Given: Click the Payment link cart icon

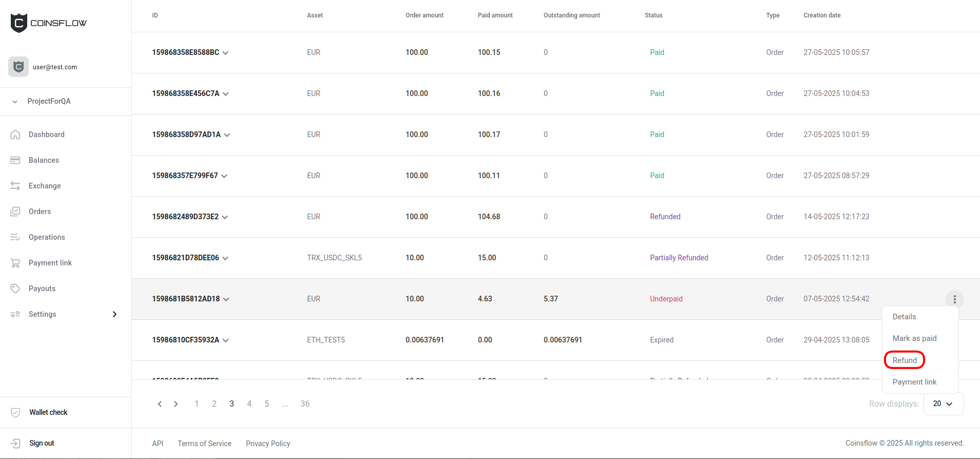Looking at the screenshot, I should [15, 263].
